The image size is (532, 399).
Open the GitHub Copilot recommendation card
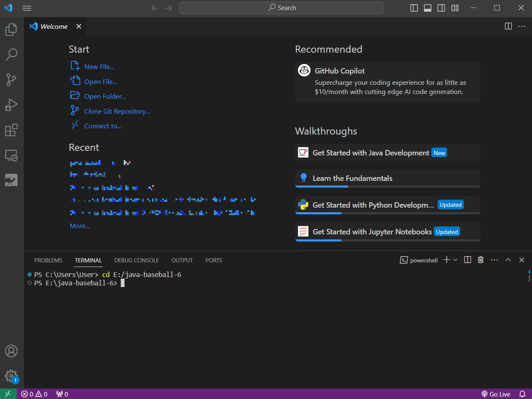click(388, 82)
